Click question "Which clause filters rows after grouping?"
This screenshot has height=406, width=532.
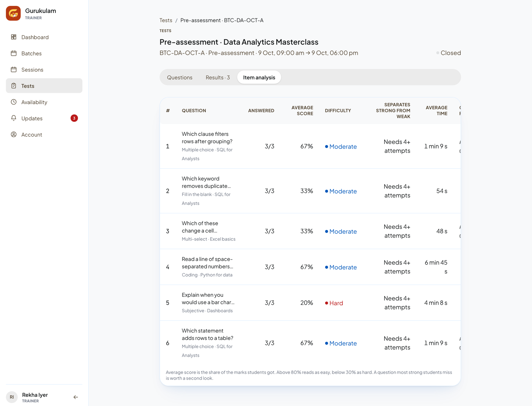(x=207, y=138)
